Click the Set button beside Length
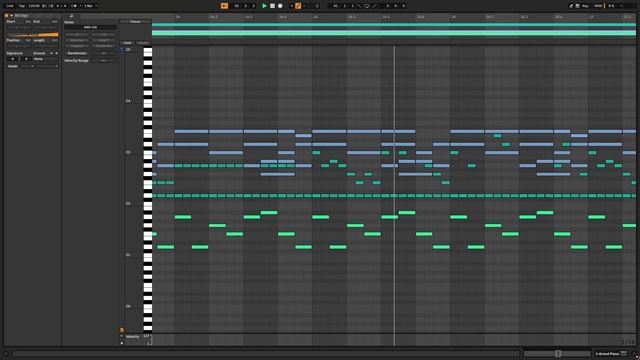Image resolution: width=640 pixels, height=360 pixels. click(x=55, y=40)
